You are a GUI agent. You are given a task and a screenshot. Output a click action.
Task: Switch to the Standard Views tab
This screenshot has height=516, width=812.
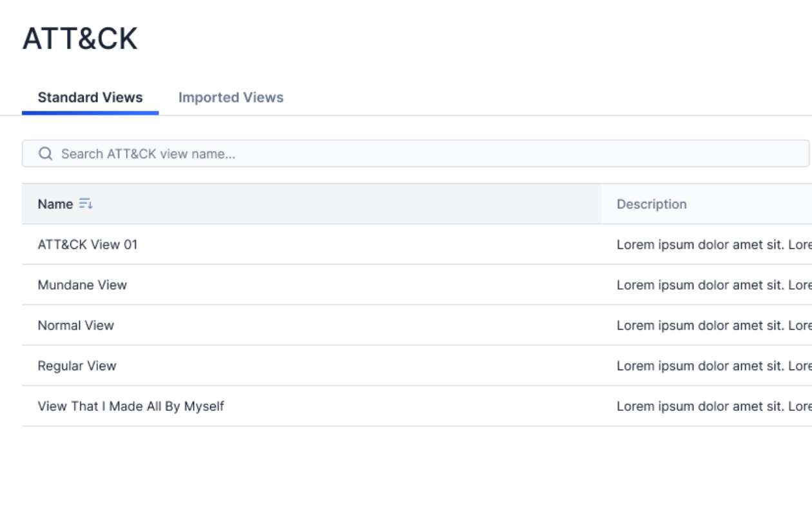coord(90,97)
